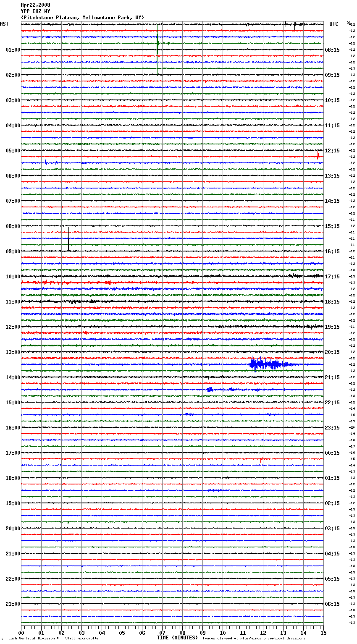Select the 01:00 MST row label

(x=13, y=50)
